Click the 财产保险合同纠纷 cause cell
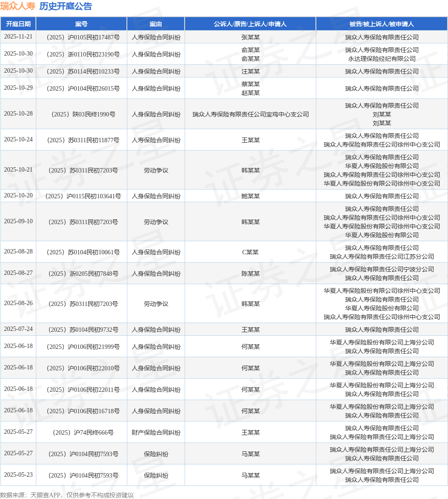 (156, 432)
